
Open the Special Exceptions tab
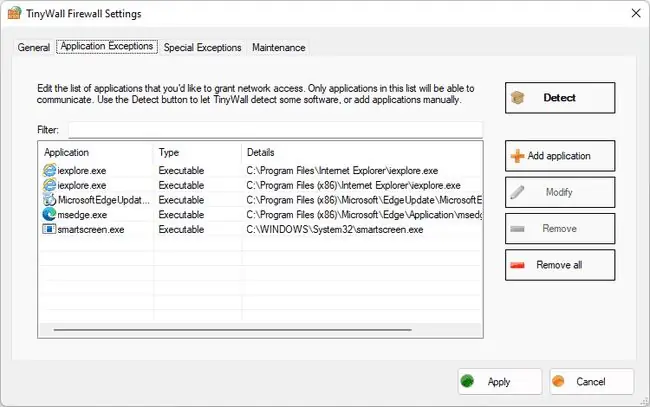202,48
